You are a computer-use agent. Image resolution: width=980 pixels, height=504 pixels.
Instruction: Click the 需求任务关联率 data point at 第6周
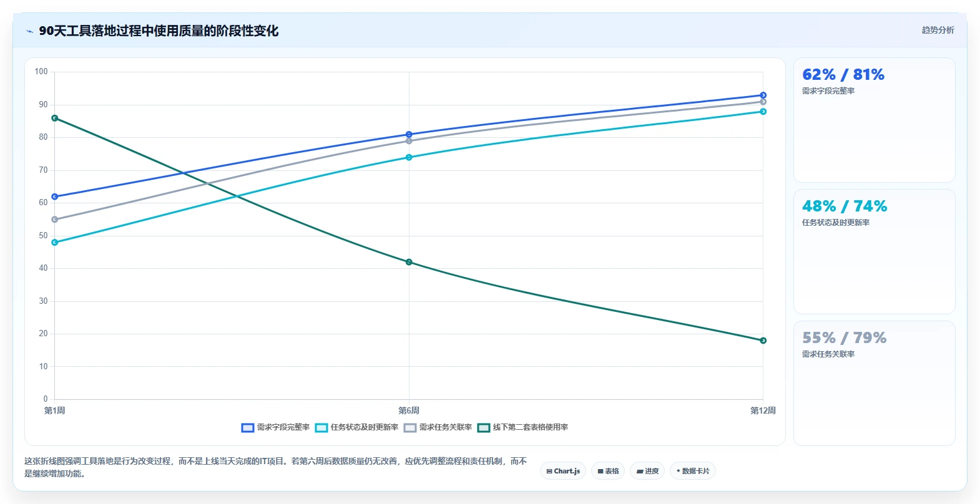point(409,141)
